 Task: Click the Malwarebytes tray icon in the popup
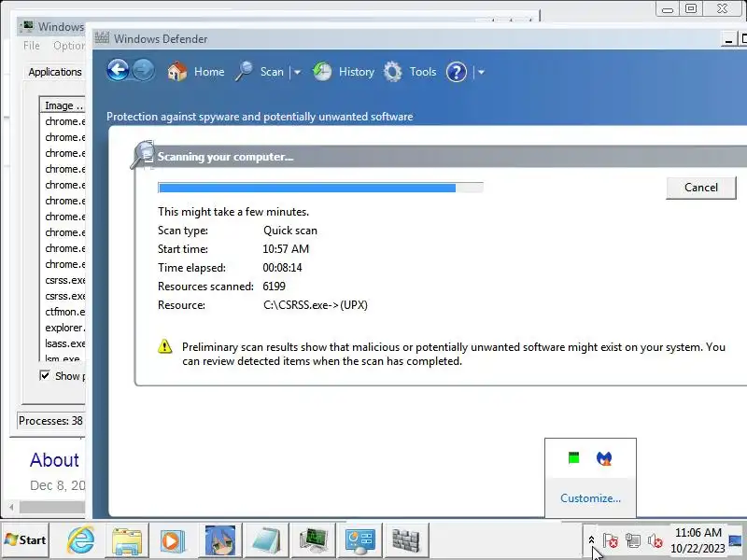pos(604,458)
